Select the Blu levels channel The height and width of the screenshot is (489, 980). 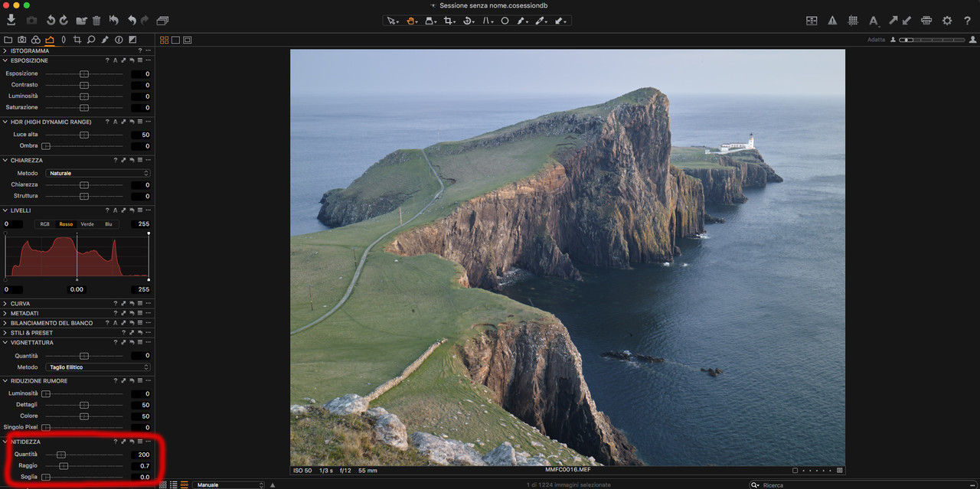108,224
